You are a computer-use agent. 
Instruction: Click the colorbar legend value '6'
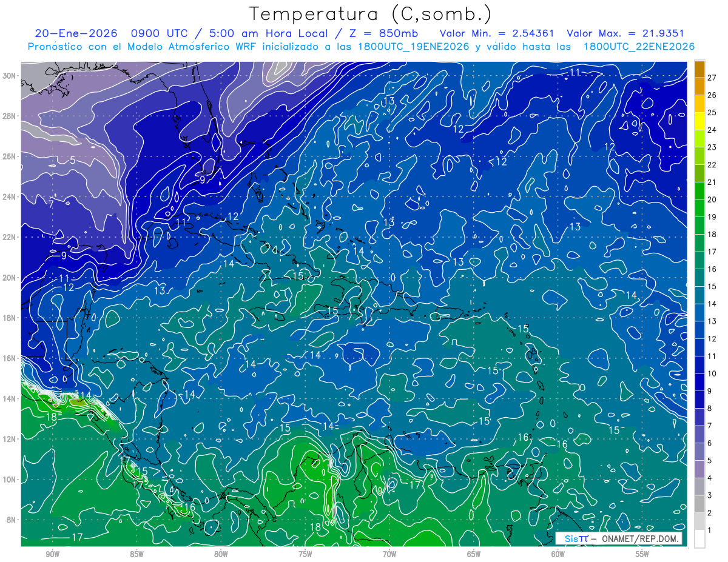pyautogui.click(x=710, y=443)
